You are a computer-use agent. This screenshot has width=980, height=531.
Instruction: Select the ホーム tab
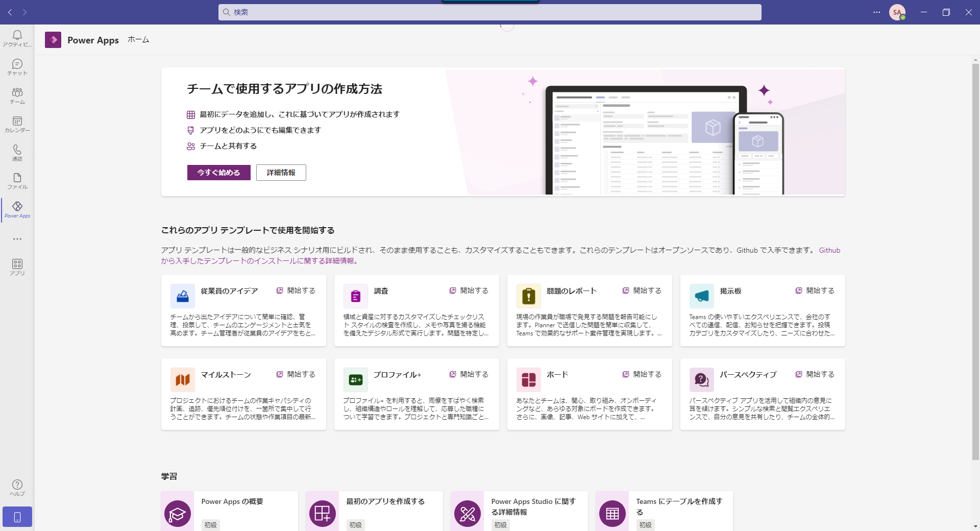[138, 40]
